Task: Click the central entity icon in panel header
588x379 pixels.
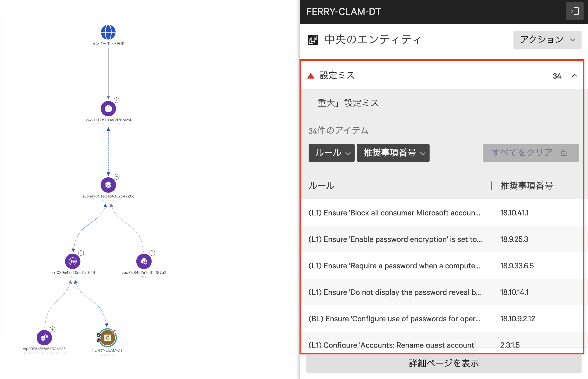Action: tap(313, 40)
